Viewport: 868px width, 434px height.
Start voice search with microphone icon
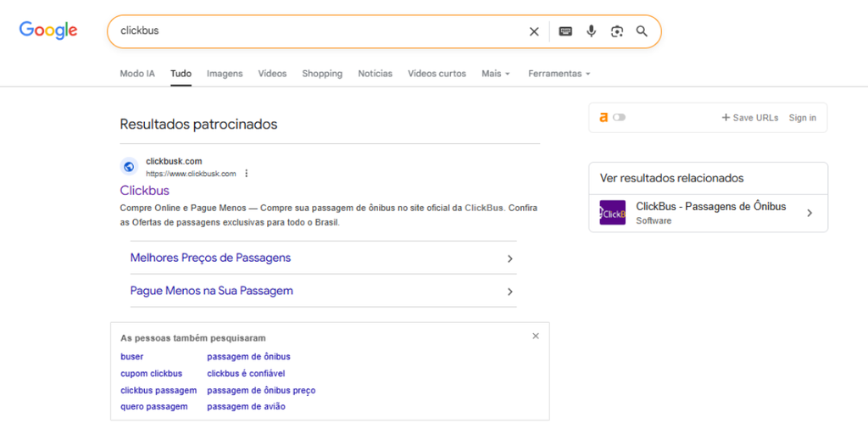(x=591, y=31)
